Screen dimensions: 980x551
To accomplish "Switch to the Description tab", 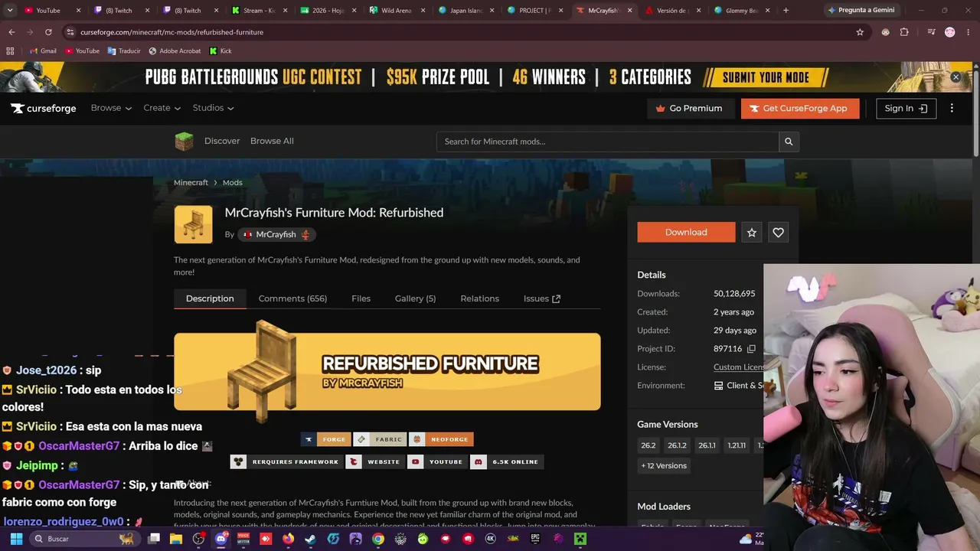I will tap(210, 298).
